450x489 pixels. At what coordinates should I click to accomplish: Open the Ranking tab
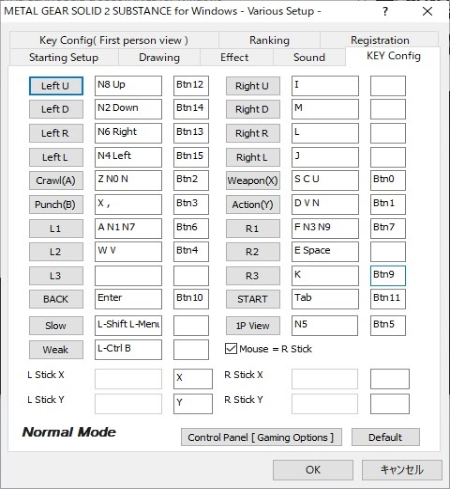pyautogui.click(x=269, y=40)
